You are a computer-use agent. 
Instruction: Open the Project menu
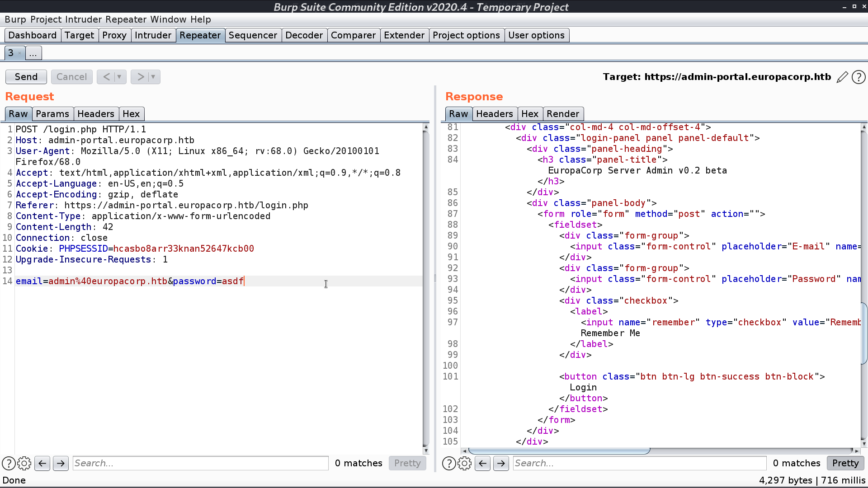click(46, 19)
